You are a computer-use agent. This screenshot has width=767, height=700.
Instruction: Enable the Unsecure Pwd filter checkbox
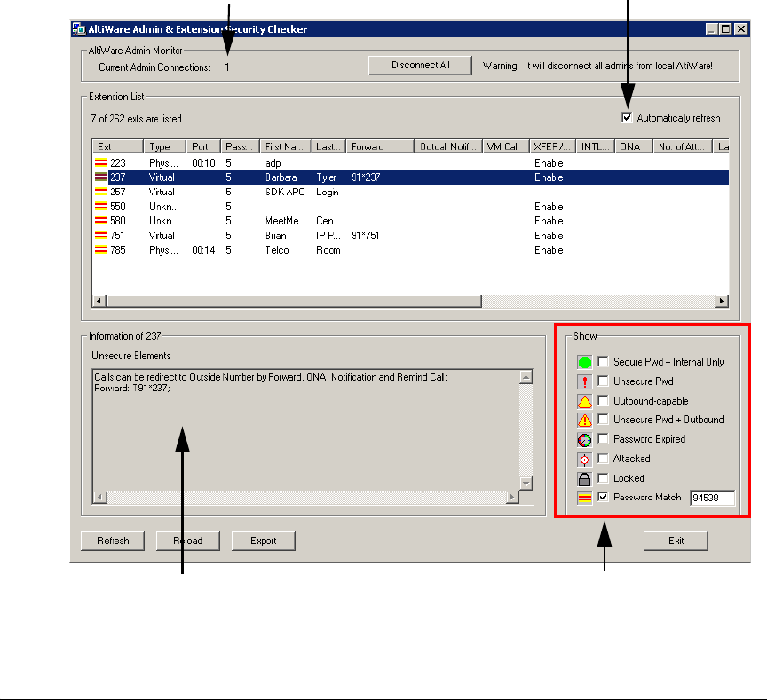point(603,381)
